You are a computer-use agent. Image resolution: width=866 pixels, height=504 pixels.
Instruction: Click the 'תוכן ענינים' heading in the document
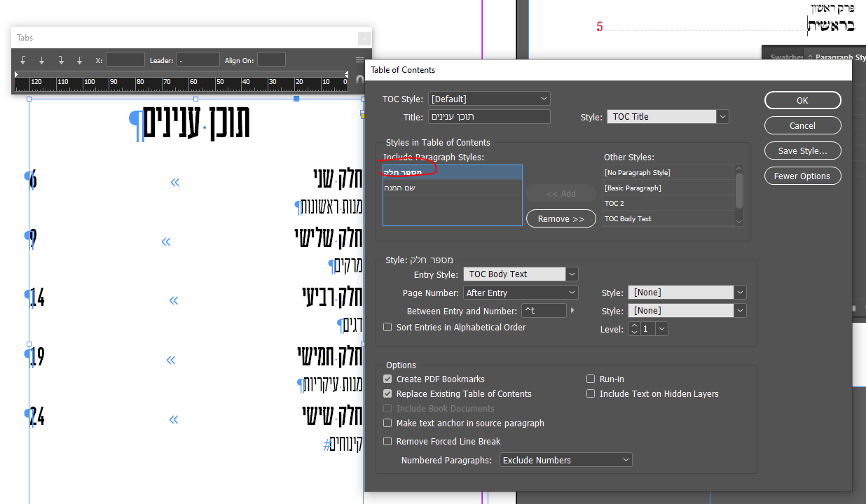point(197,122)
